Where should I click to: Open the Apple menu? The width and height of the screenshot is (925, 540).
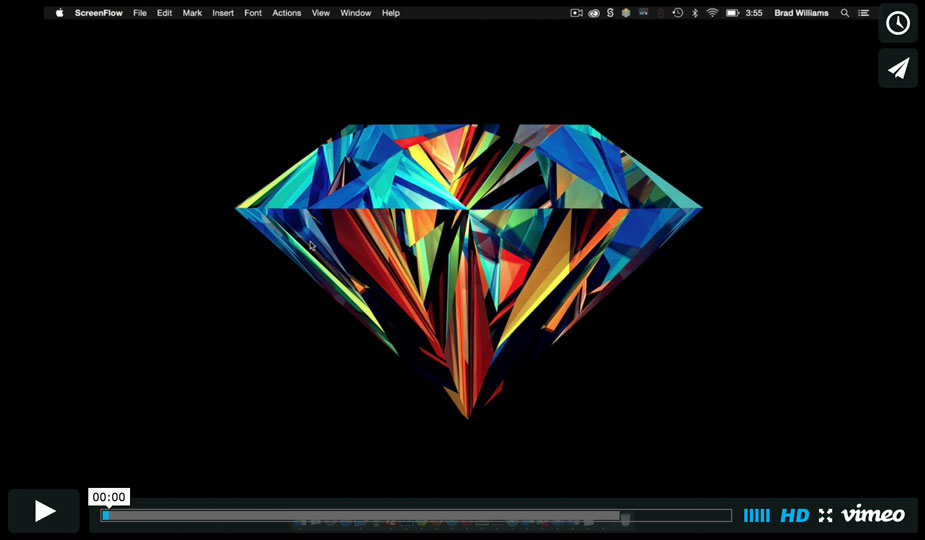click(59, 13)
